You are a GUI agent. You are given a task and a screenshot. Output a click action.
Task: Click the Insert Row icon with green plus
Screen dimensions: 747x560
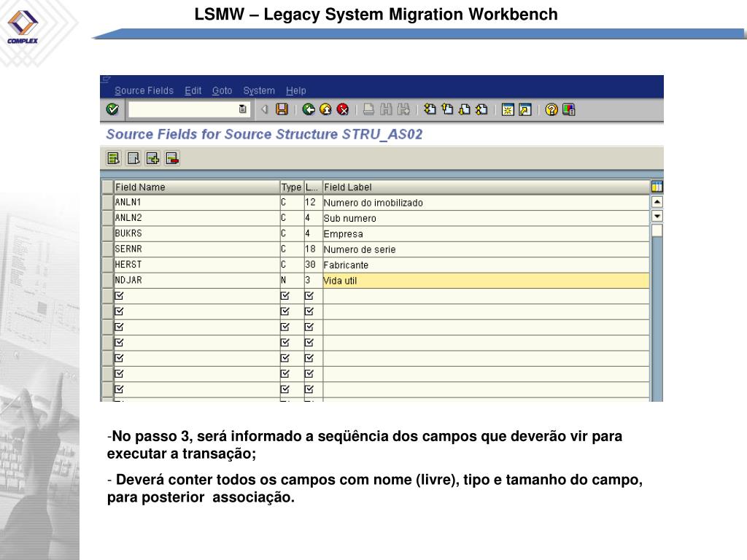click(152, 158)
